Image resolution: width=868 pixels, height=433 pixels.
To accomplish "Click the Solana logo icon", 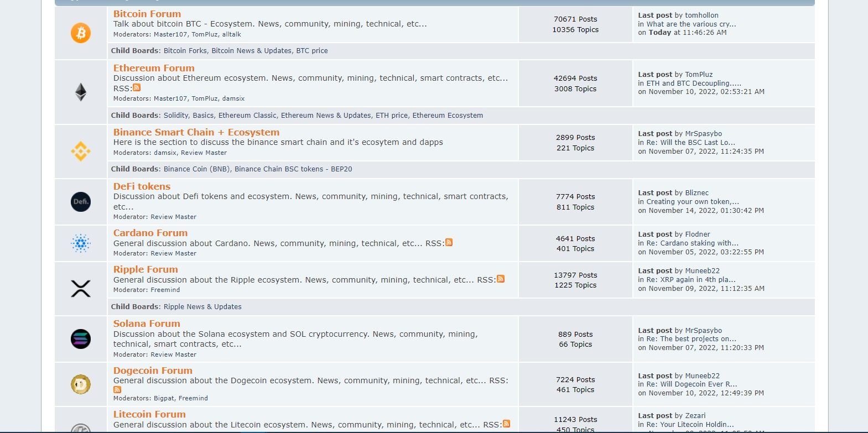I will click(x=81, y=339).
